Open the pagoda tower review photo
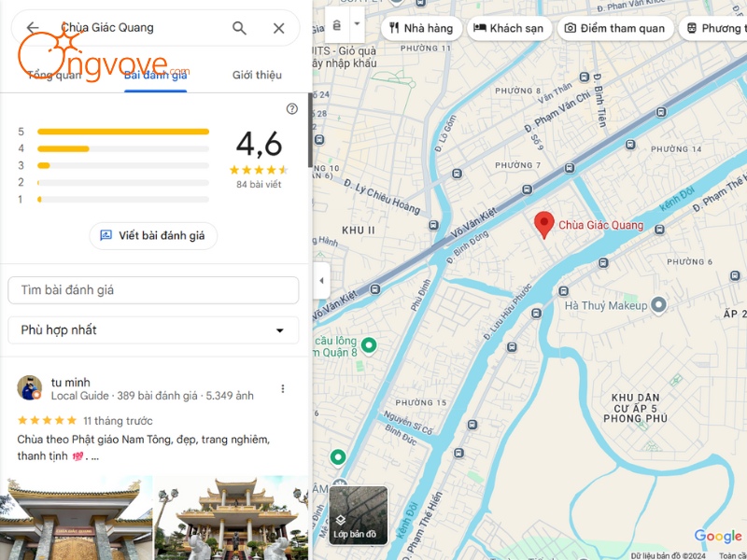This screenshot has height=560, width=747. (x=232, y=518)
